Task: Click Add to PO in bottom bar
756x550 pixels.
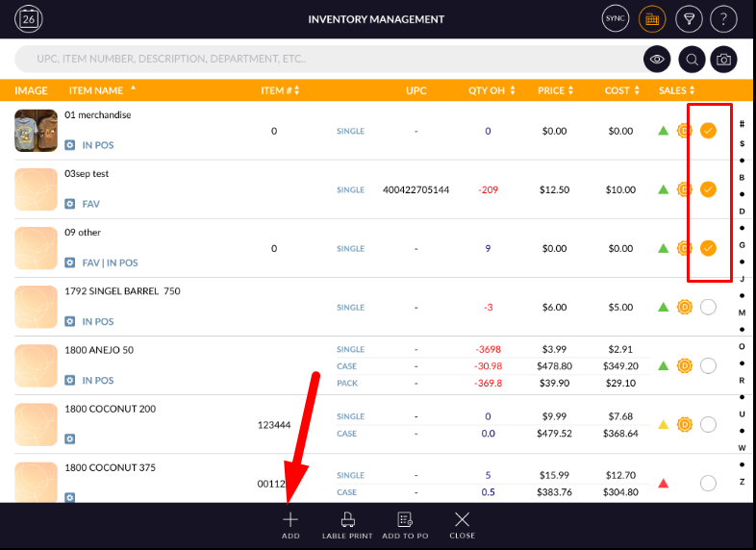Action: coord(405,524)
